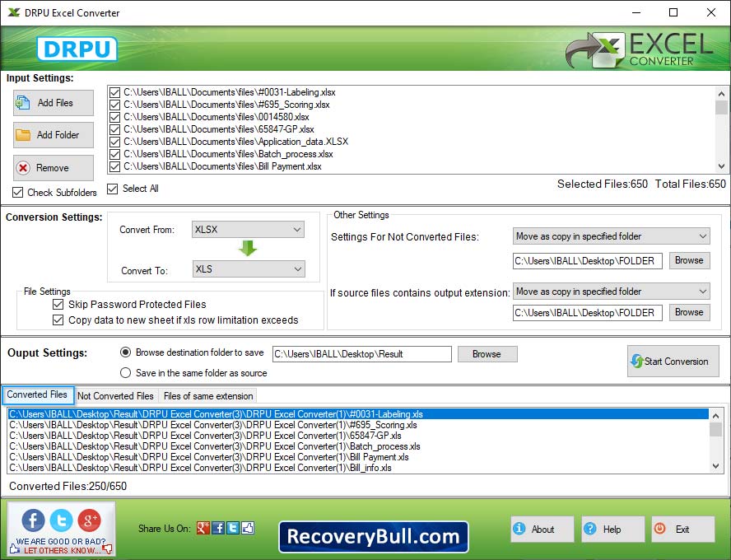This screenshot has width=731, height=560.
Task: Open the large Twitter circle icon
Action: coord(61,520)
